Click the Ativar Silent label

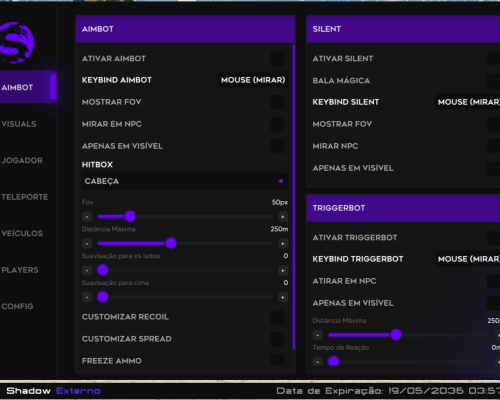pos(343,59)
